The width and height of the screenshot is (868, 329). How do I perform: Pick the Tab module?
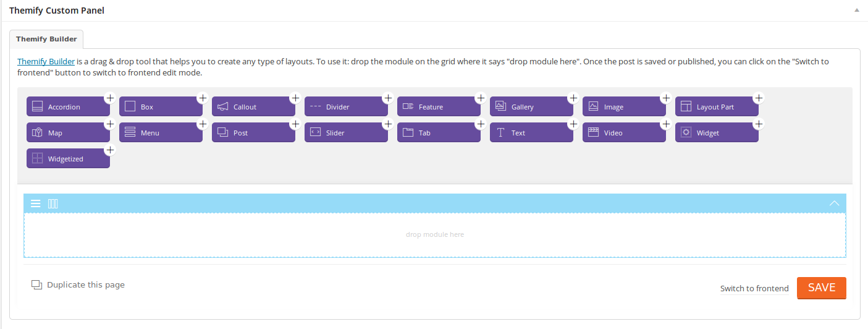439,132
